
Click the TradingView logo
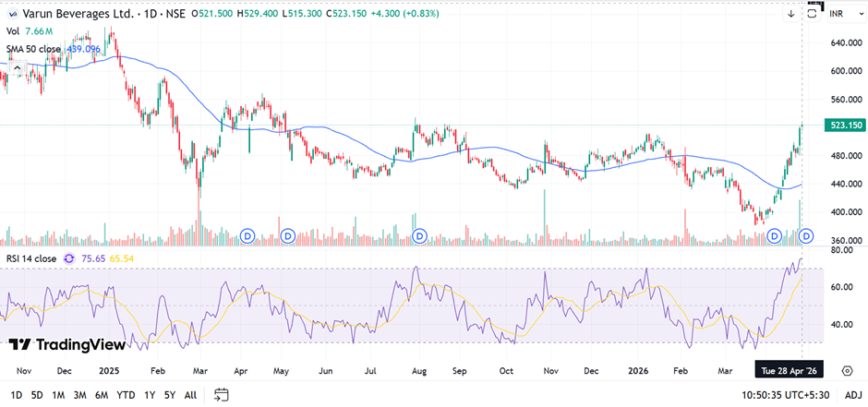(x=66, y=344)
